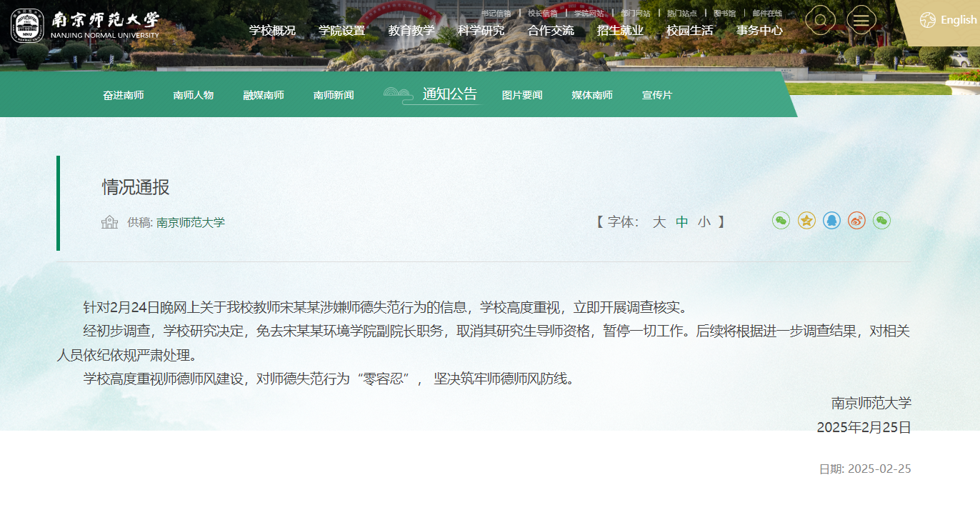Click the 南京师范大学 source link after 供稿
The height and width of the screenshot is (510, 980).
[191, 222]
